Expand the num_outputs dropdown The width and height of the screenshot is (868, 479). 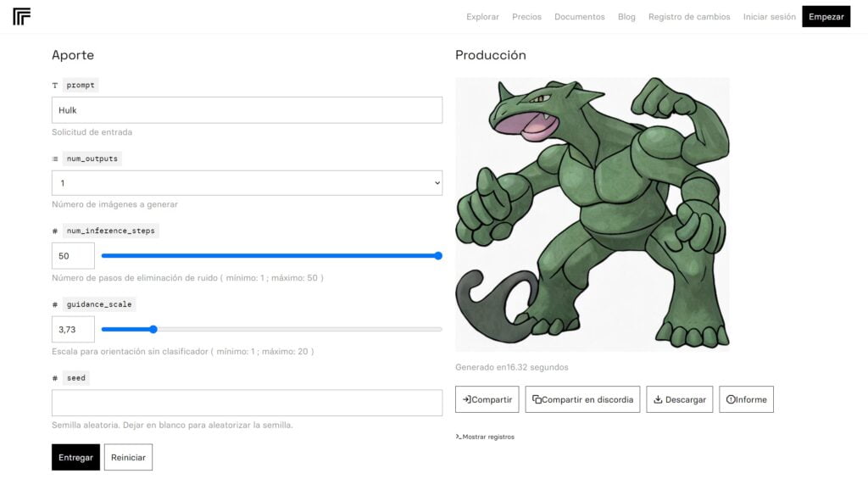tap(247, 183)
